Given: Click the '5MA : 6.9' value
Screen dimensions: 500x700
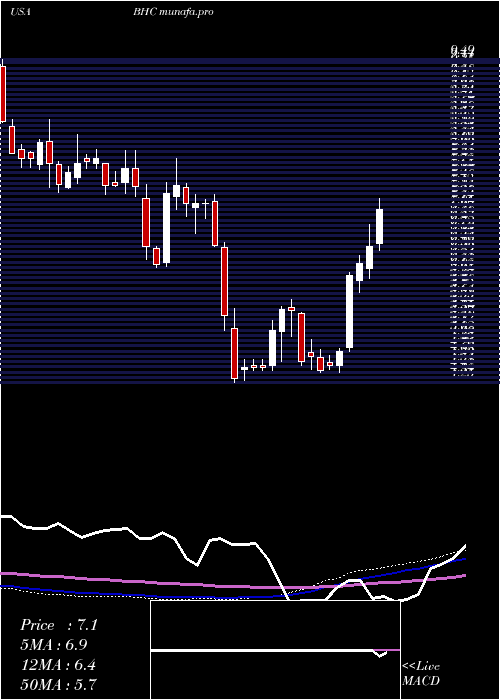Looking at the screenshot, I should point(54,645).
